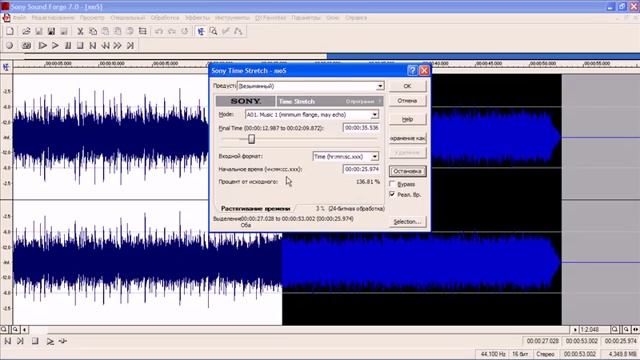
Task: Open the Редактирование menu
Action: click(53, 18)
